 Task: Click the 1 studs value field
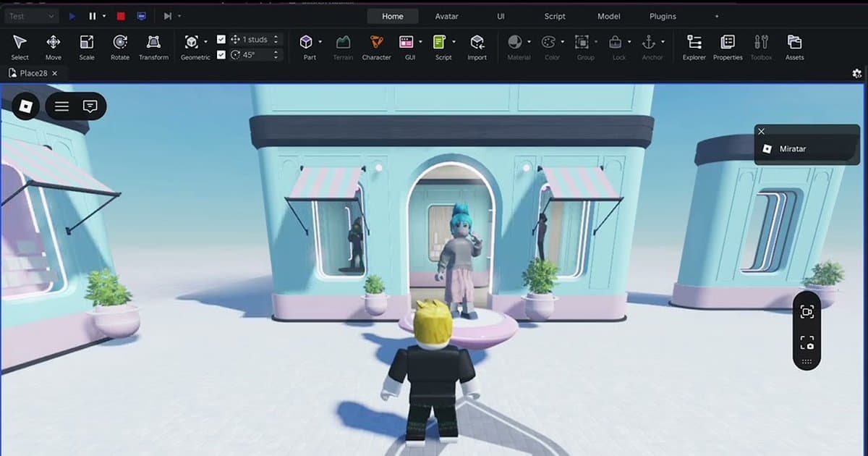[x=255, y=40]
